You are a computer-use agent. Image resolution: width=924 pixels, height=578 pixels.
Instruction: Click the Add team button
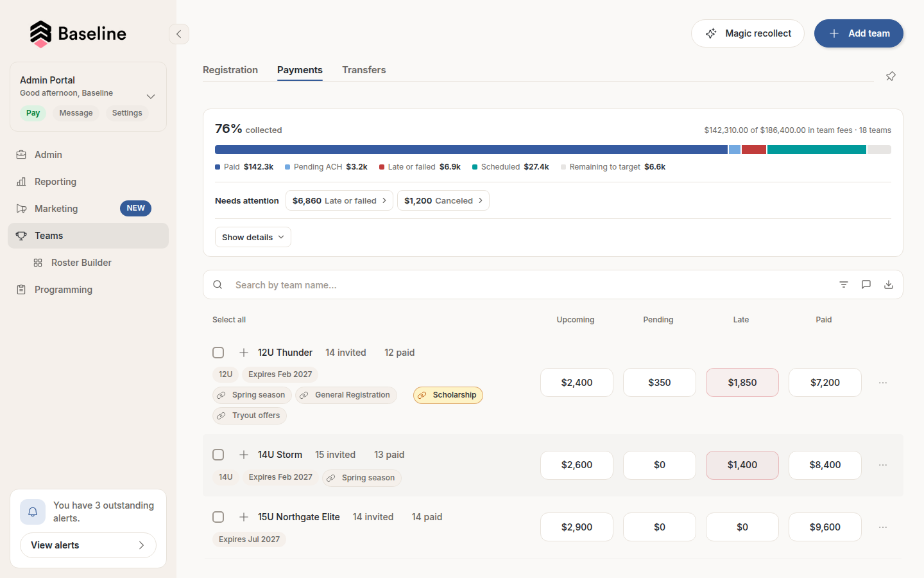859,33
